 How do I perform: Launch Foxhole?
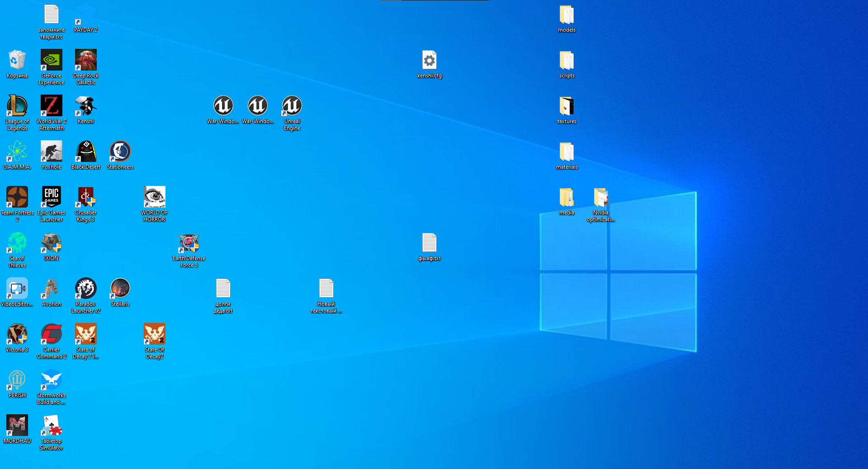tap(52, 156)
